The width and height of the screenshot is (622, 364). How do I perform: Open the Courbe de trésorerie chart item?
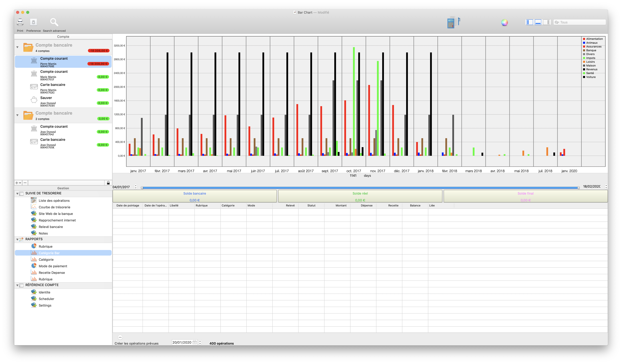tap(54, 207)
